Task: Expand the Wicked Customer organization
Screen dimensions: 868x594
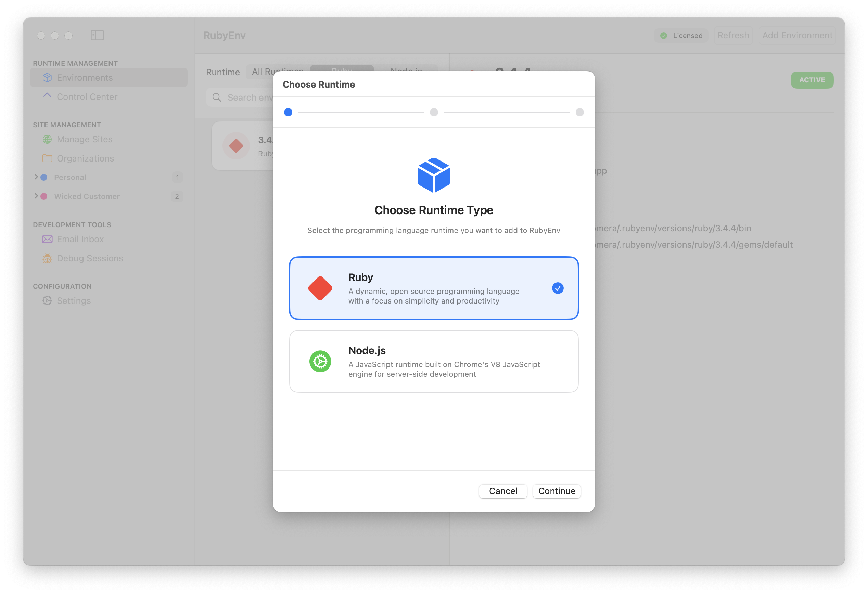Action: coord(36,196)
